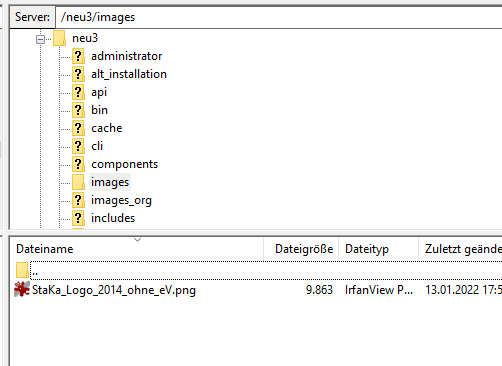Select the images directory label
The width and height of the screenshot is (502, 366).
coord(110,182)
